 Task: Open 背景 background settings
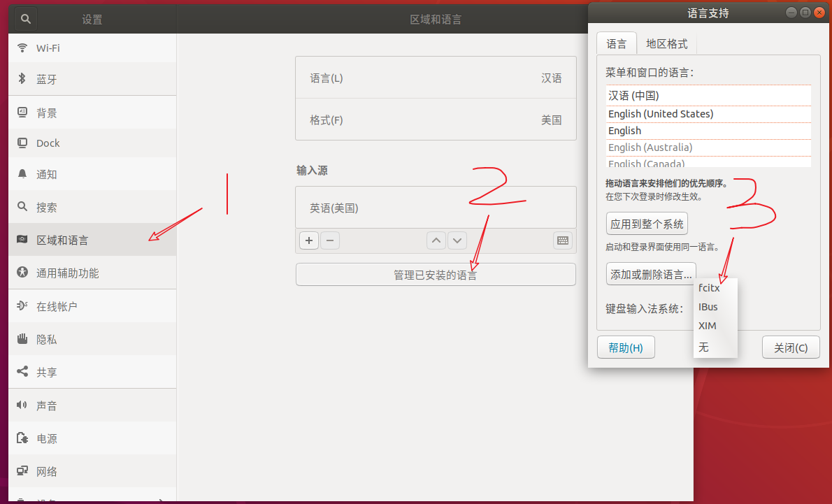(92, 113)
